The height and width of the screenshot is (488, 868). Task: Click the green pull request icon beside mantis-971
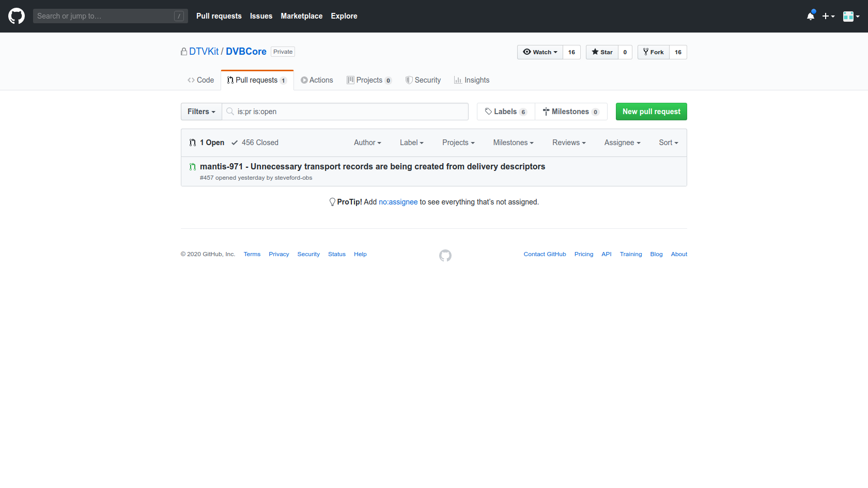(x=193, y=167)
